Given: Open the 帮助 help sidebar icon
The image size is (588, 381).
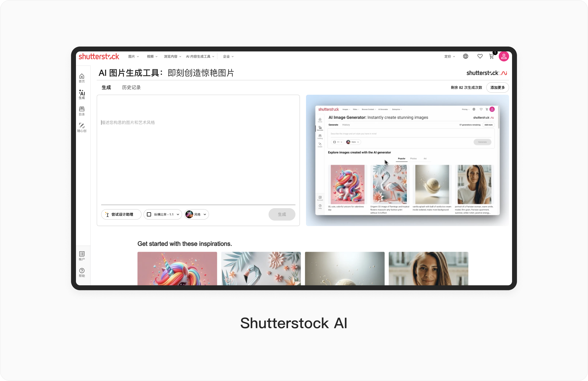Looking at the screenshot, I should point(82,272).
